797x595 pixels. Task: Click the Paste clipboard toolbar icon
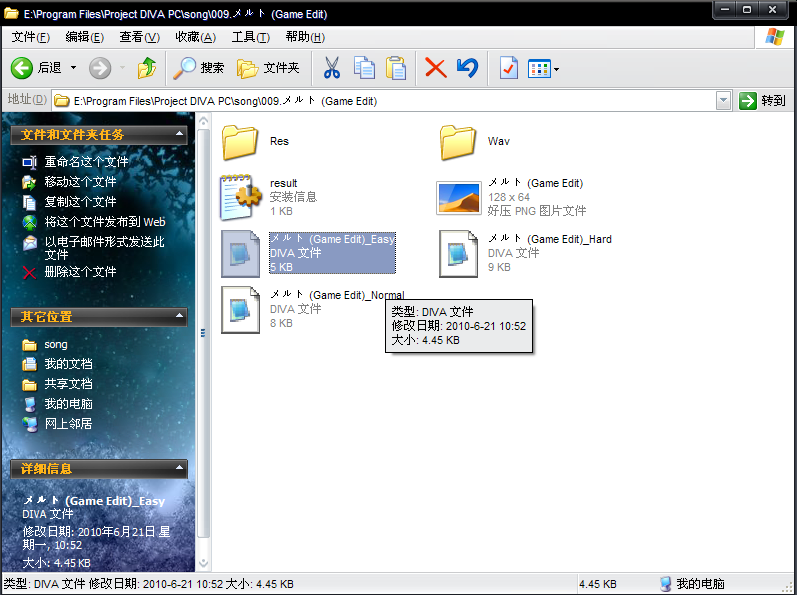pos(396,68)
